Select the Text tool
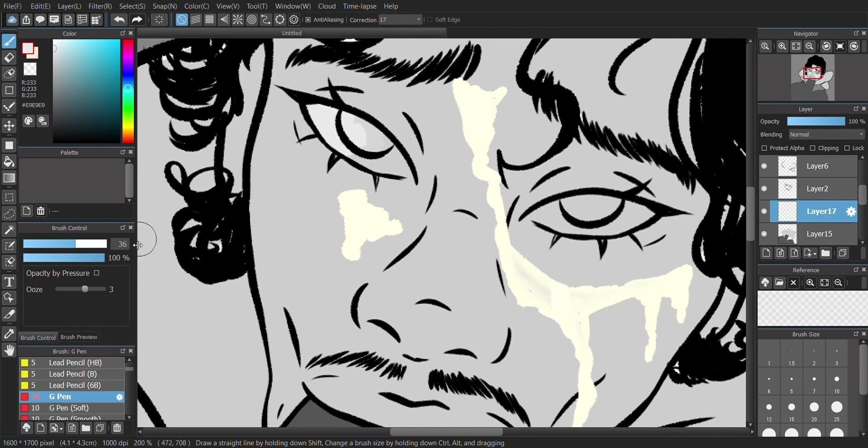This screenshot has height=448, width=868. 9,282
